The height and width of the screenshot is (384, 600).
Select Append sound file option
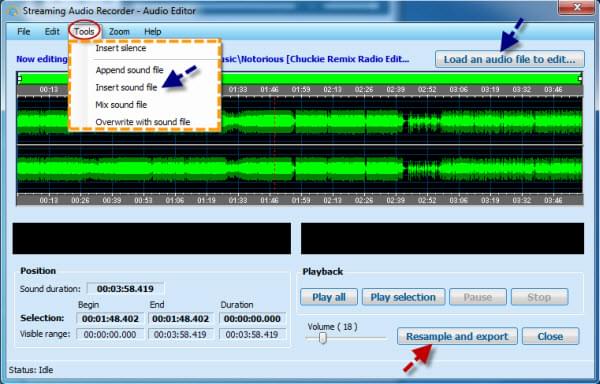(129, 70)
